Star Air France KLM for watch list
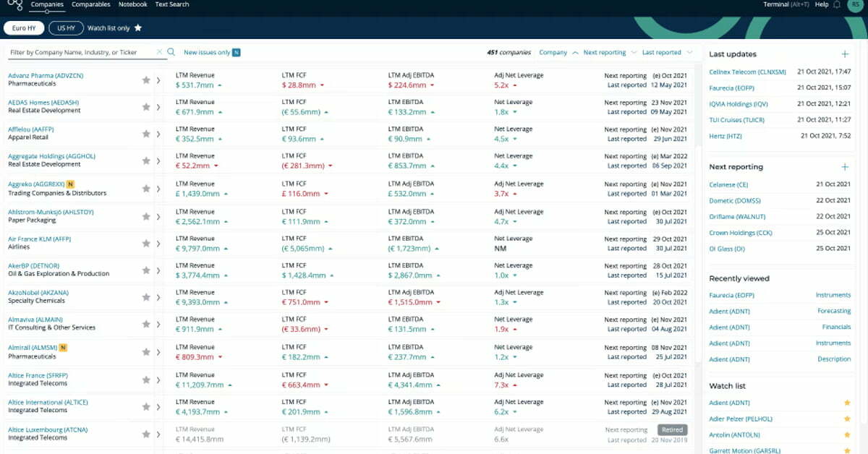Viewport: 868px width, 454px height. (146, 244)
